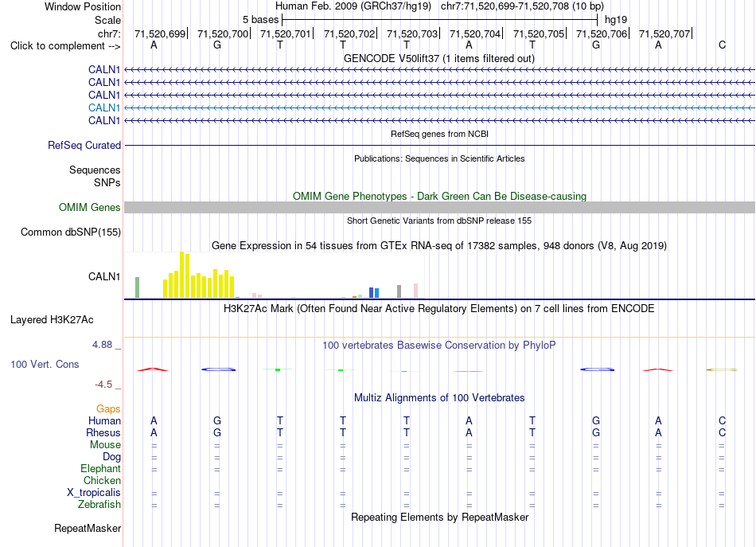Open the RefSeq Curated track label

84,145
